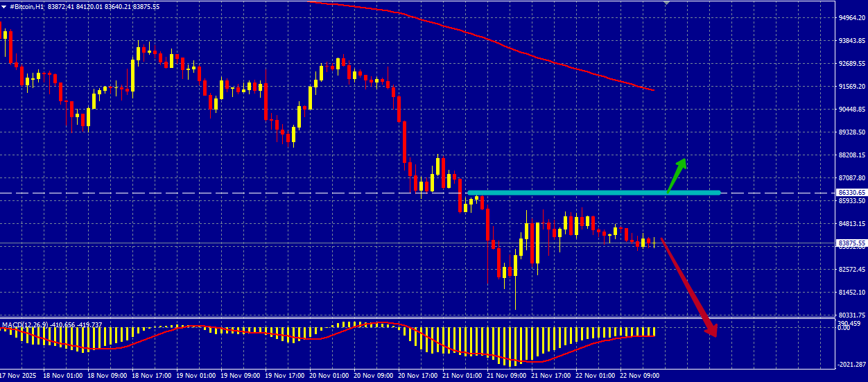868x382 pixels.
Task: Select the horizontal line price tag 86330.65
Action: (x=851, y=193)
